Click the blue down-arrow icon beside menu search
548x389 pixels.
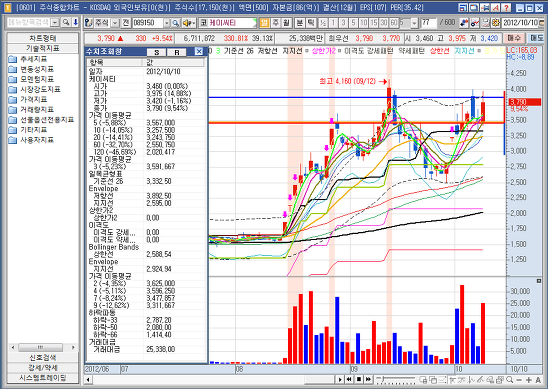point(75,22)
